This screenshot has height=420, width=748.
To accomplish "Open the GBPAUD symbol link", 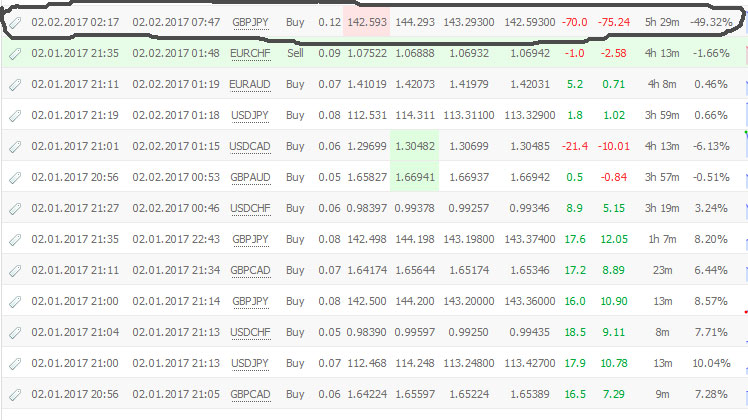I will (x=250, y=178).
